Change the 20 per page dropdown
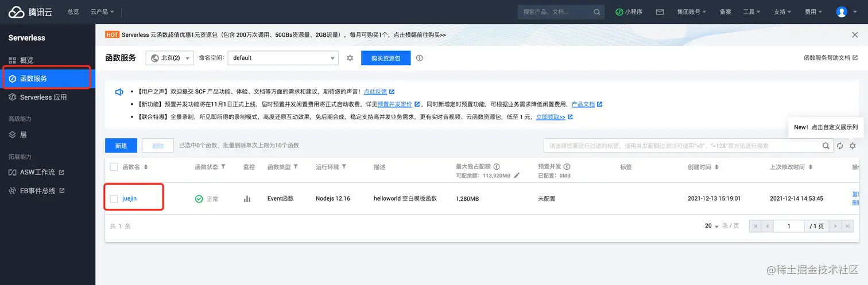The height and width of the screenshot is (285, 868). pyautogui.click(x=712, y=226)
